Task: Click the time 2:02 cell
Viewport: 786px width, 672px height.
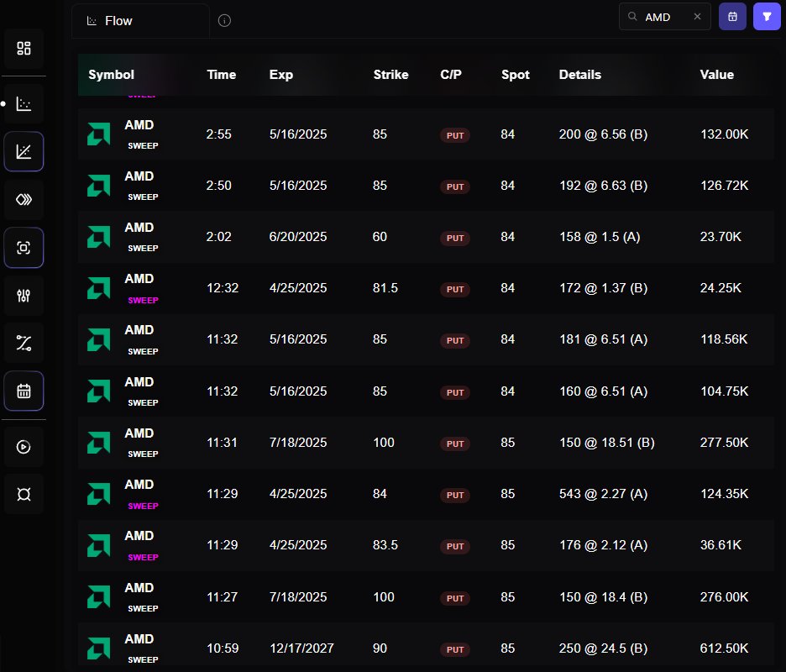Action: click(218, 237)
